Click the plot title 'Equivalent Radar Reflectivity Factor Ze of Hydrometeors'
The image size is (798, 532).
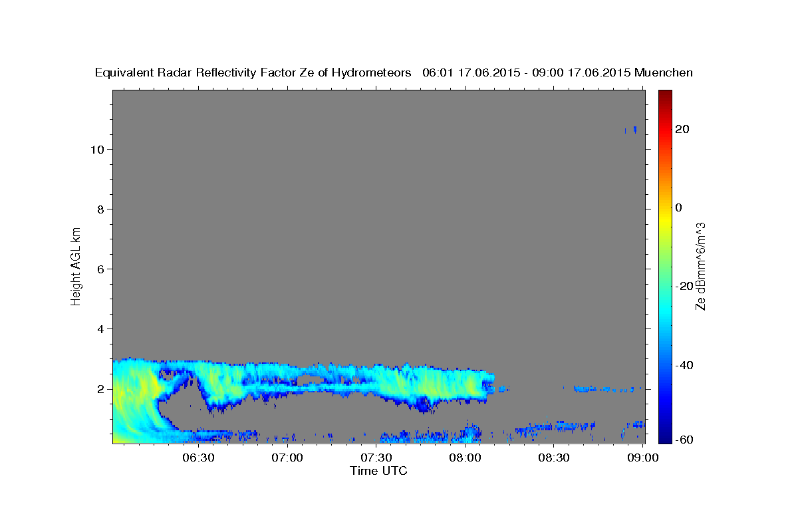coord(253,73)
